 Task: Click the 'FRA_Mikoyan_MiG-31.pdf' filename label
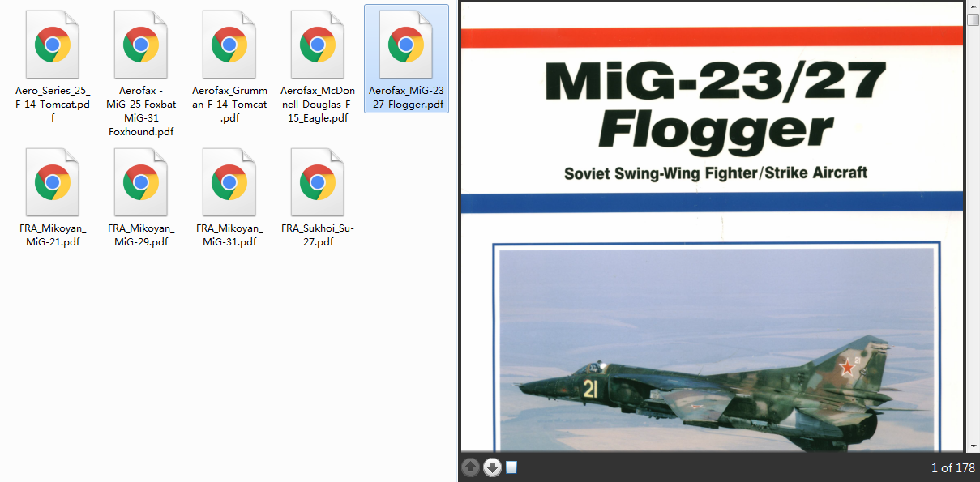pos(229,235)
